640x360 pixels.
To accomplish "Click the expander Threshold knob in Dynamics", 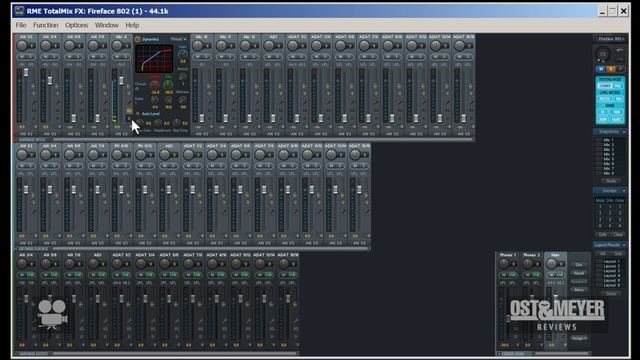I will [x=168, y=84].
